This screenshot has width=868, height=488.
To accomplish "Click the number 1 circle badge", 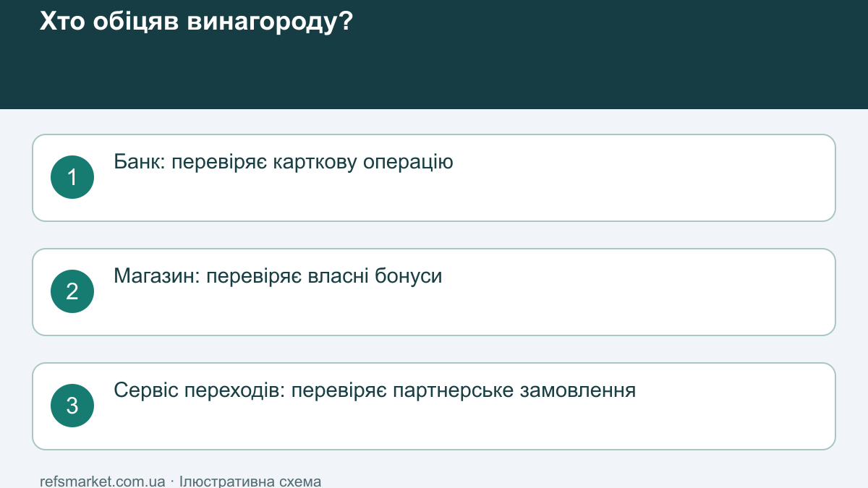I will [x=72, y=177].
